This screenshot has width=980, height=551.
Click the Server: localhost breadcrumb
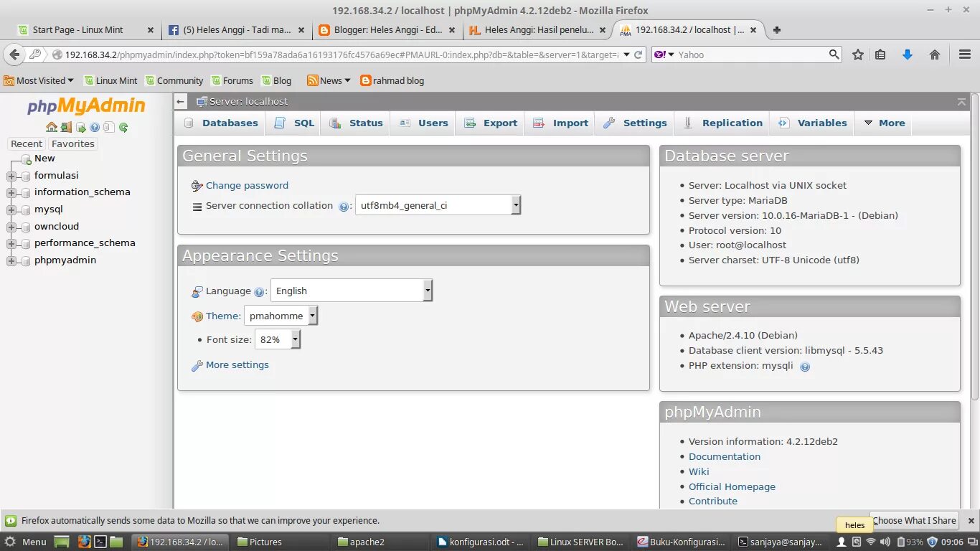(x=248, y=101)
